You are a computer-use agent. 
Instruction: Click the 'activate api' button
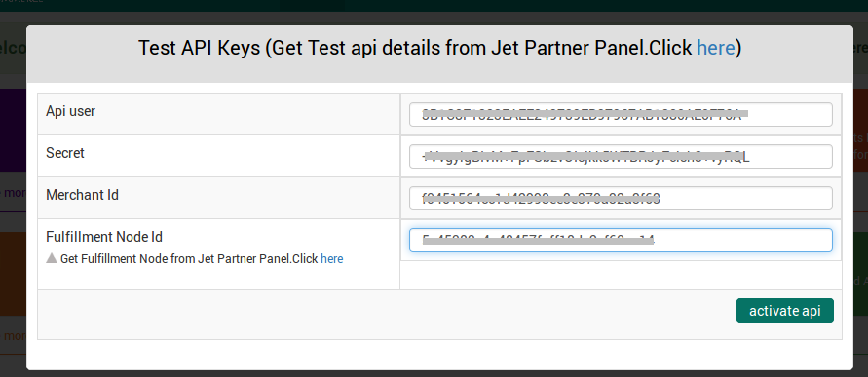(x=784, y=311)
